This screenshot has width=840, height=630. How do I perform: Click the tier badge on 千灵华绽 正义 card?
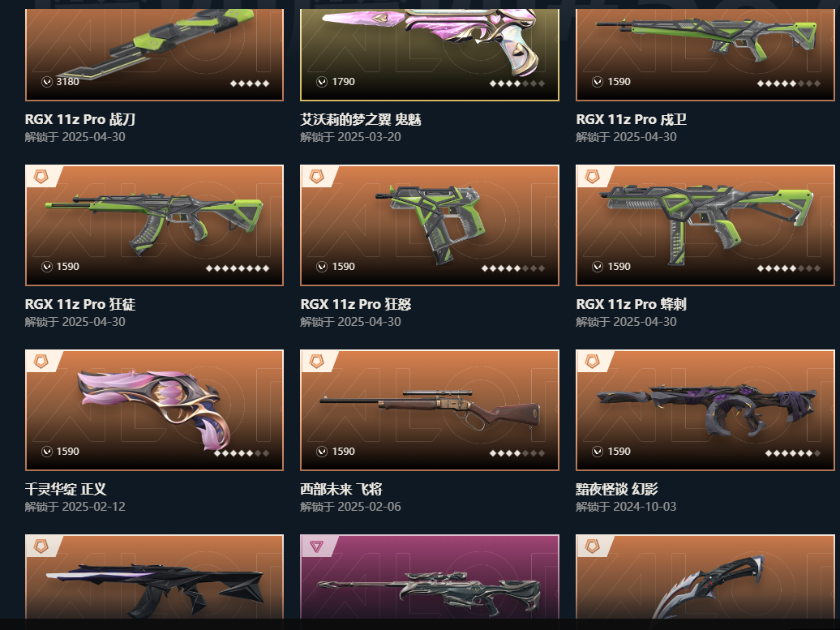[x=41, y=361]
